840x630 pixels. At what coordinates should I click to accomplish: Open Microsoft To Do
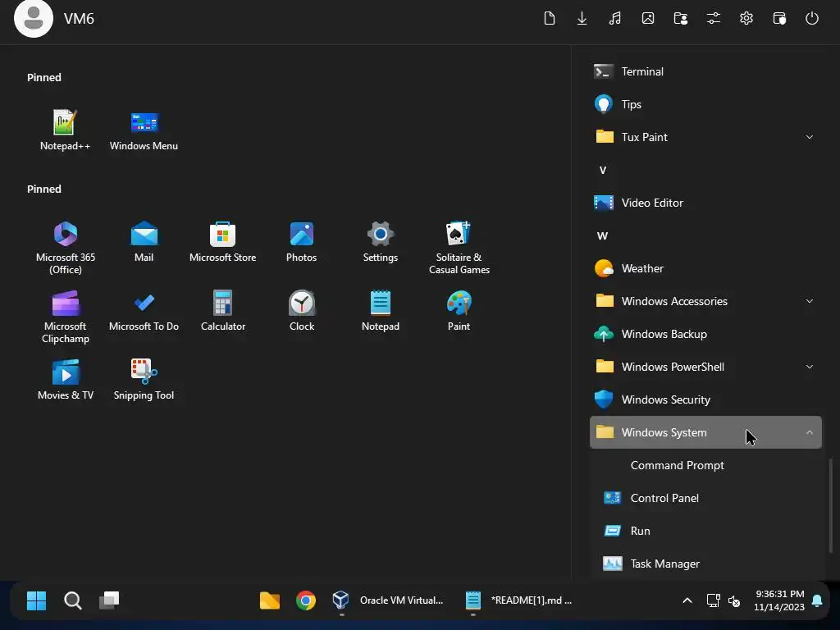[144, 311]
